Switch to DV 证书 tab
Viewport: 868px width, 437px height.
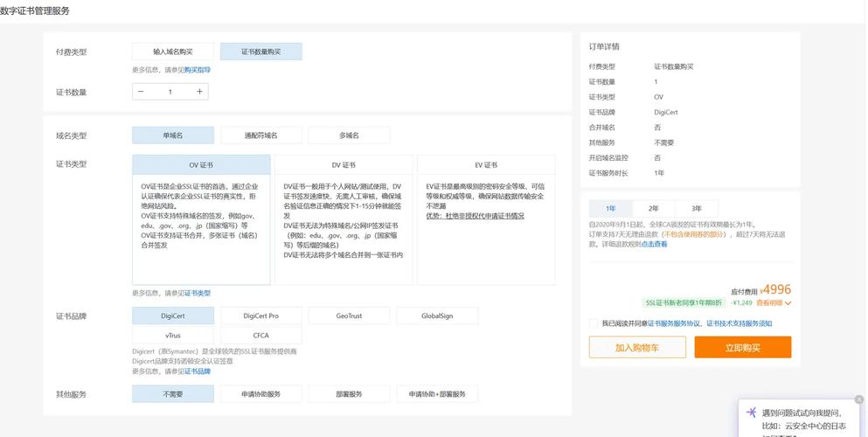(344, 165)
